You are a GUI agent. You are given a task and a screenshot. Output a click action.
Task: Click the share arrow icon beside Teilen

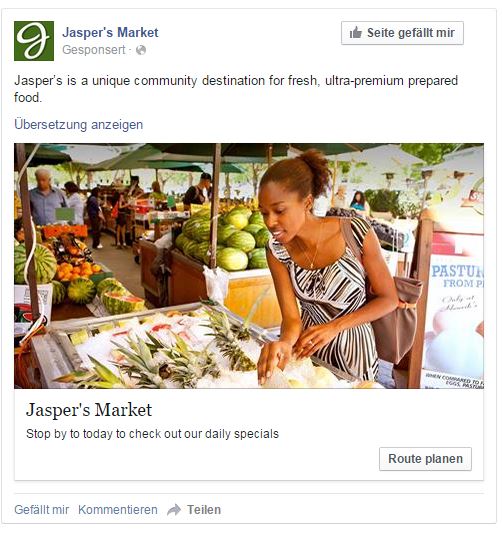[174, 510]
